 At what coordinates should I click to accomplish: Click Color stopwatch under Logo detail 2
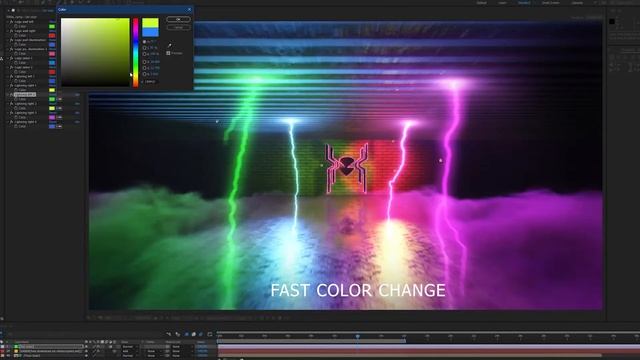[x=16, y=72]
